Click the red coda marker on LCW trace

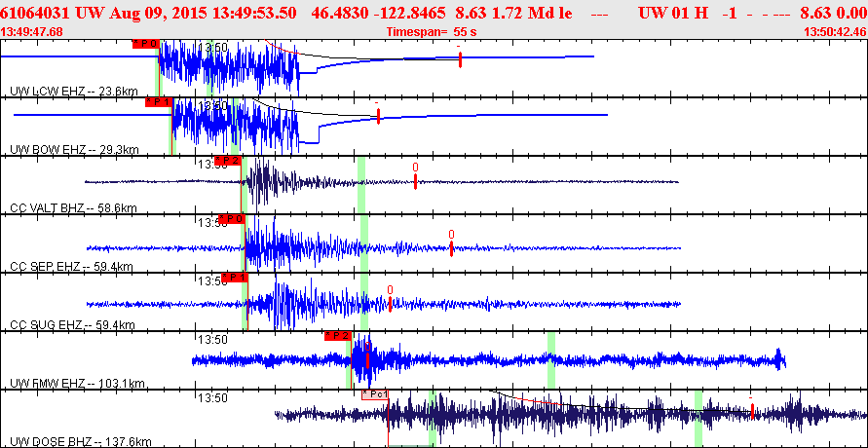pyautogui.click(x=460, y=59)
